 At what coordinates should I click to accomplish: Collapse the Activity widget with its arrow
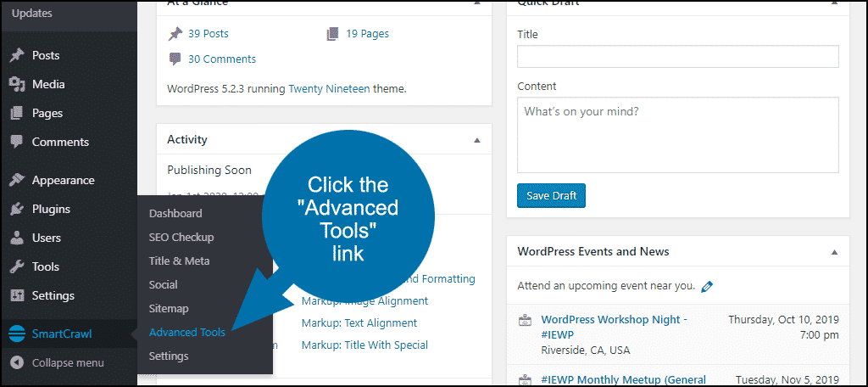click(477, 140)
